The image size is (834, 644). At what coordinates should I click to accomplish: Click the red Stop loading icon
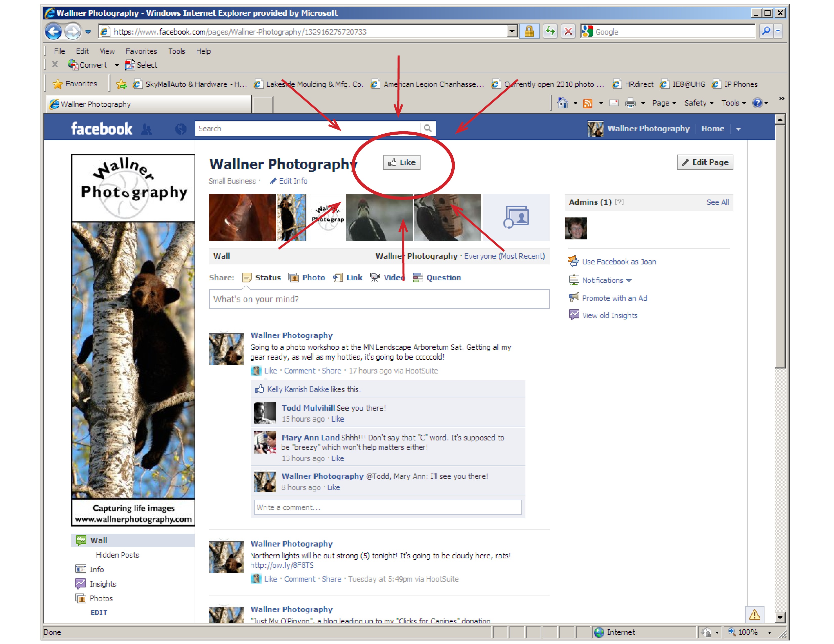tap(568, 31)
